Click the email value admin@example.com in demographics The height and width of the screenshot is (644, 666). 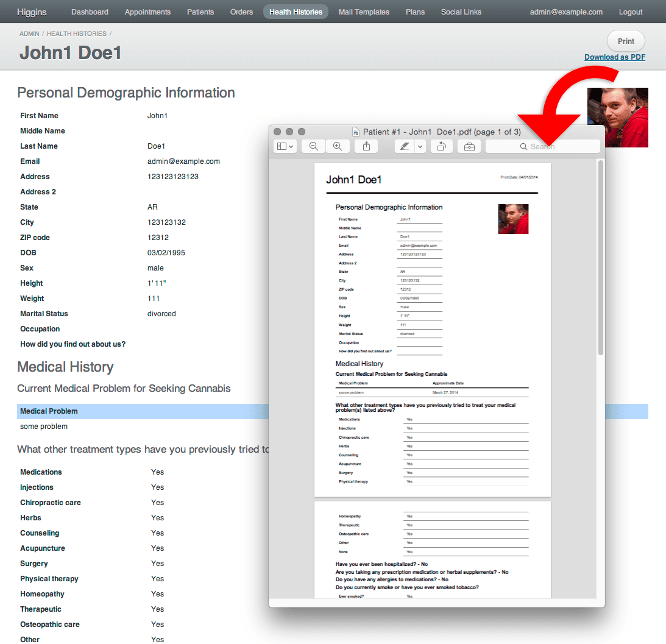pyautogui.click(x=183, y=161)
